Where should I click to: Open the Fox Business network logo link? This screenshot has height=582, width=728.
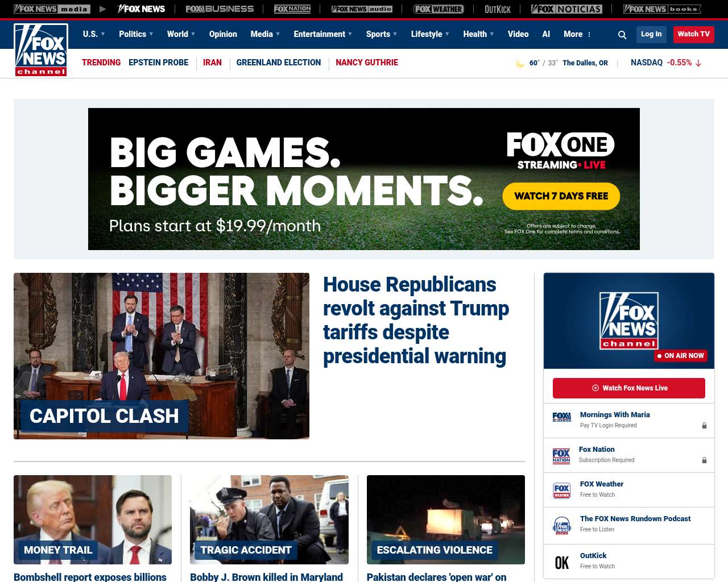point(220,9)
